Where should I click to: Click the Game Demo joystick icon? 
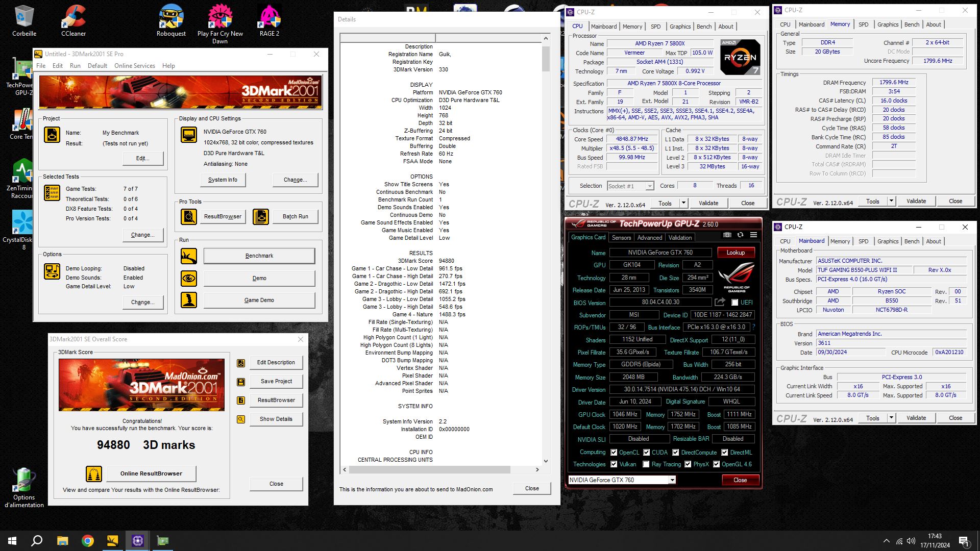(189, 300)
